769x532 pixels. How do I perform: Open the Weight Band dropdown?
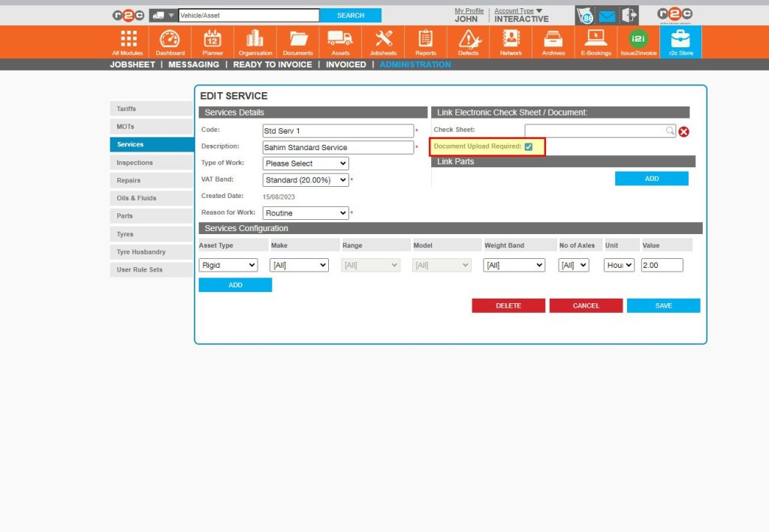coord(514,265)
